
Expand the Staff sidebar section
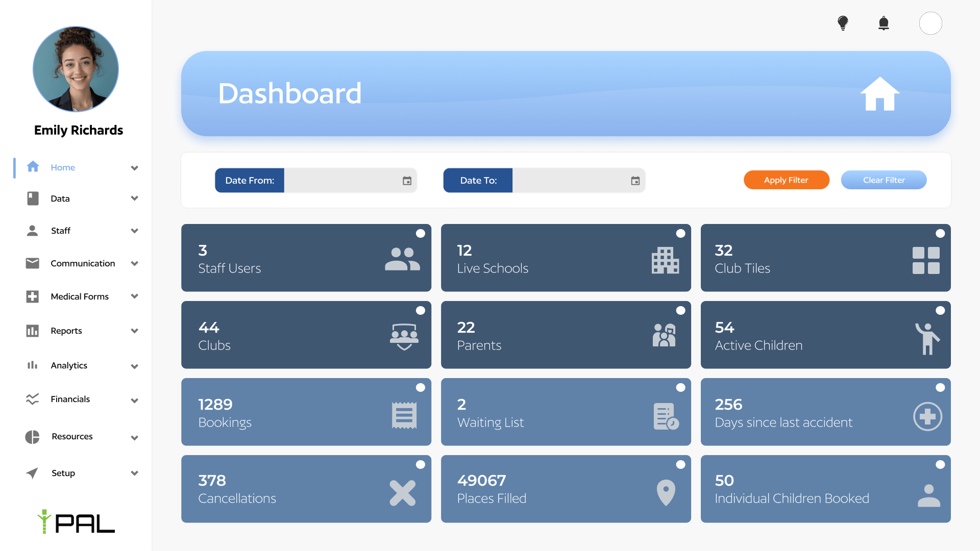134,231
